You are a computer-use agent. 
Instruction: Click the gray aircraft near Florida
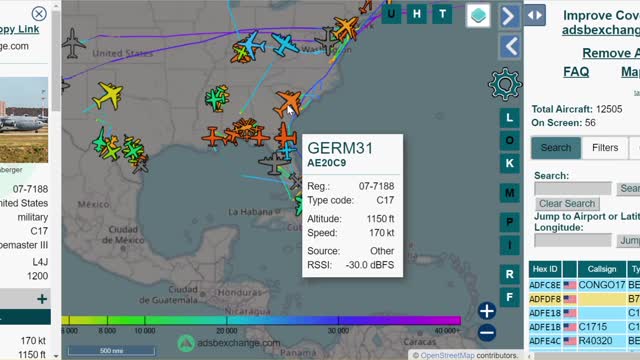coord(275,163)
